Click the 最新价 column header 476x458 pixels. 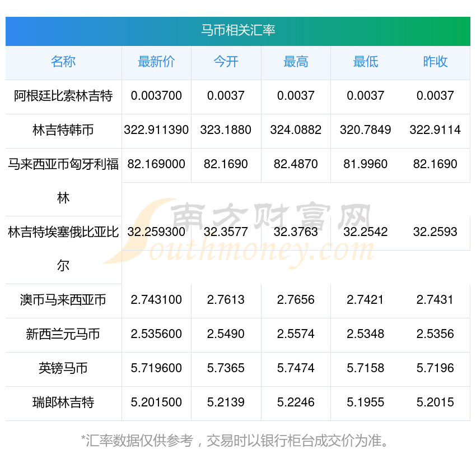(x=156, y=62)
